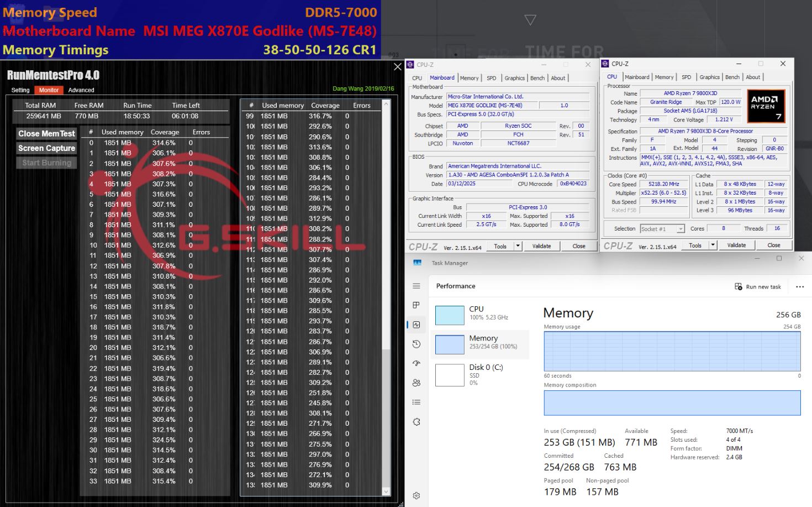The width and height of the screenshot is (812, 507).
Task: Click Model field MEG X870E GODLIKE
Action: 492,105
